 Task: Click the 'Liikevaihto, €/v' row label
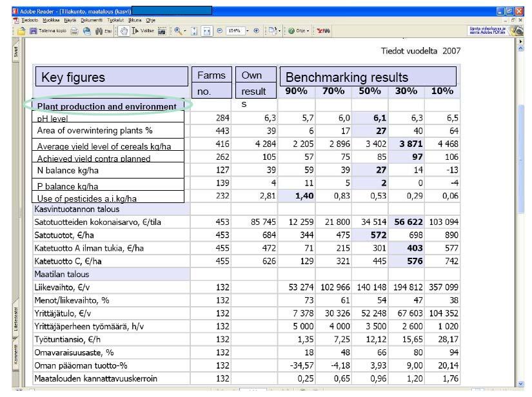click(x=62, y=287)
